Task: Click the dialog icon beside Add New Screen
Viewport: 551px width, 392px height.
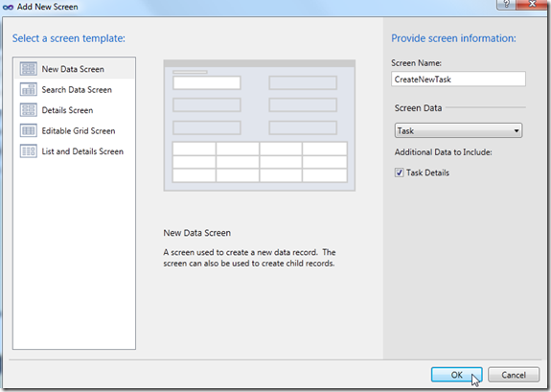Action: [8, 7]
